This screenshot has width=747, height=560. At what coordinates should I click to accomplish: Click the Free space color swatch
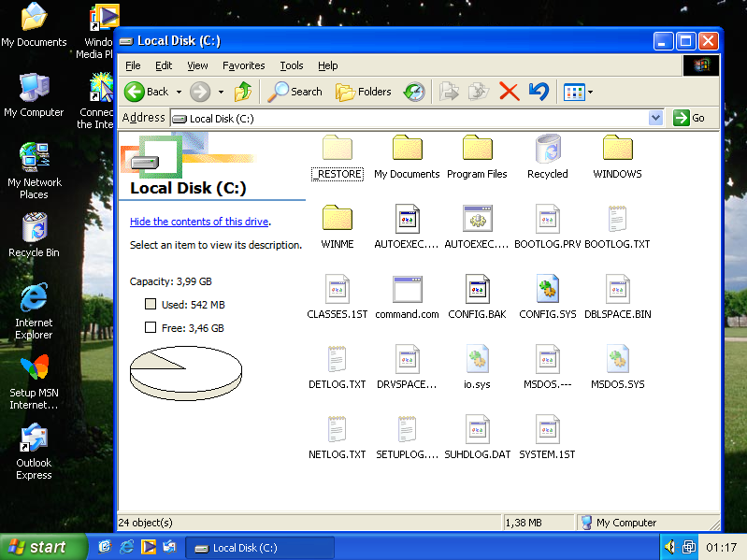151,327
